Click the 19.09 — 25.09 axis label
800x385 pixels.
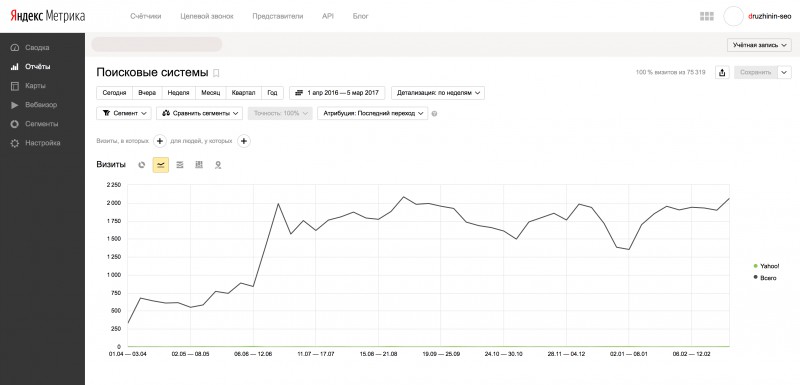(x=441, y=353)
